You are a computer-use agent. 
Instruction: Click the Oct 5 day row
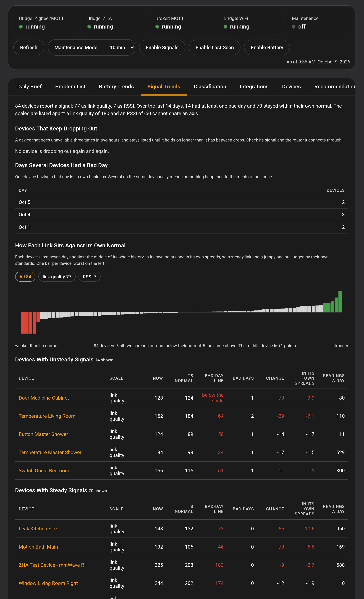(x=182, y=202)
